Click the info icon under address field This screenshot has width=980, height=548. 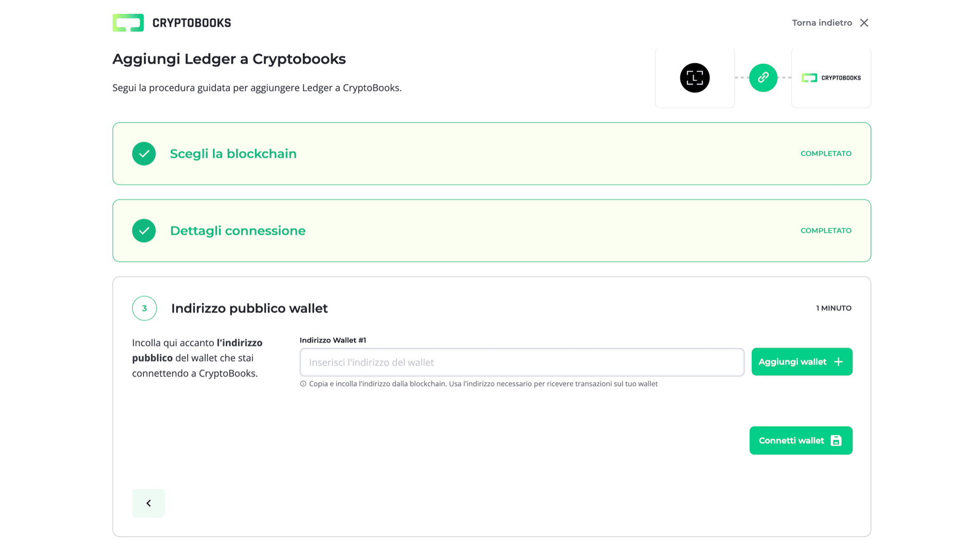pyautogui.click(x=303, y=384)
